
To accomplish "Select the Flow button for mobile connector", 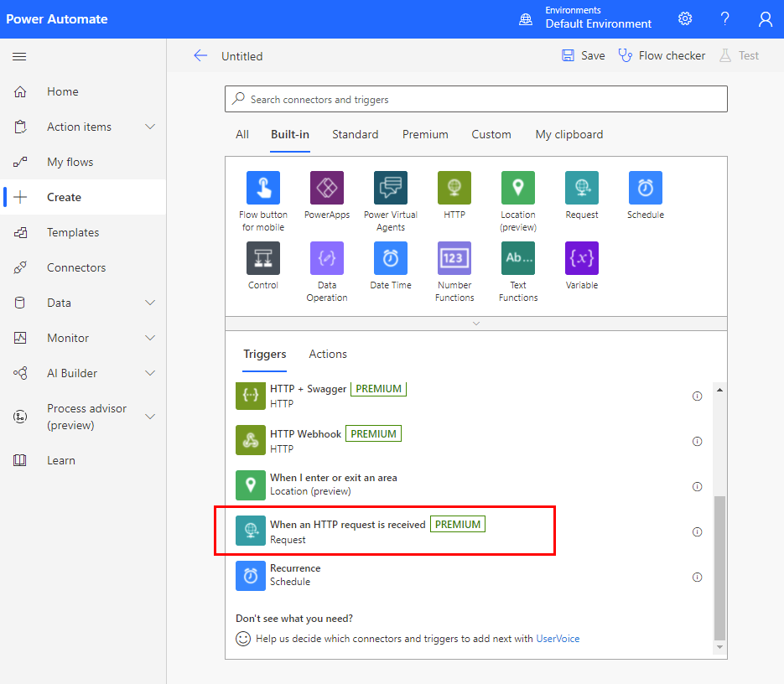I will click(x=263, y=188).
